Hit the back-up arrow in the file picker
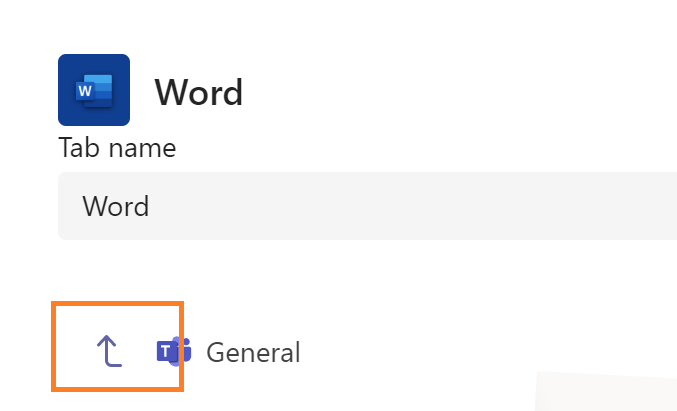677x411 pixels. 108,350
